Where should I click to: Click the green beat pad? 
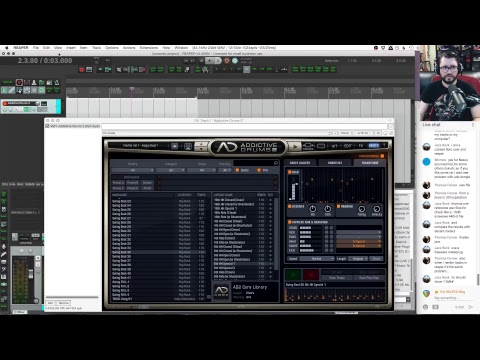[x=293, y=275]
